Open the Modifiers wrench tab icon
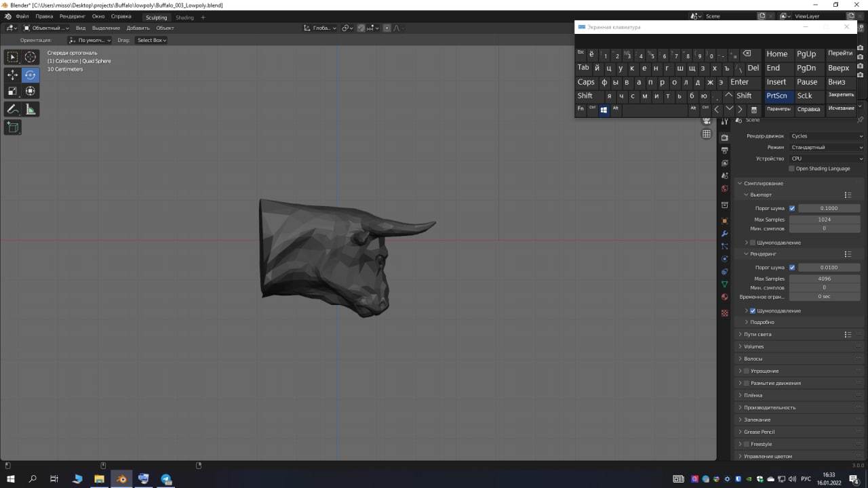This screenshot has width=868, height=488. click(x=725, y=234)
